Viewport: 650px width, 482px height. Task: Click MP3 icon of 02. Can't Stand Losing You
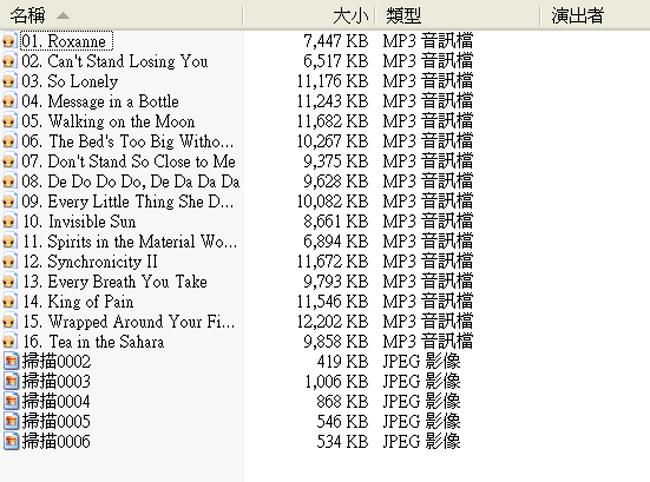click(x=10, y=61)
